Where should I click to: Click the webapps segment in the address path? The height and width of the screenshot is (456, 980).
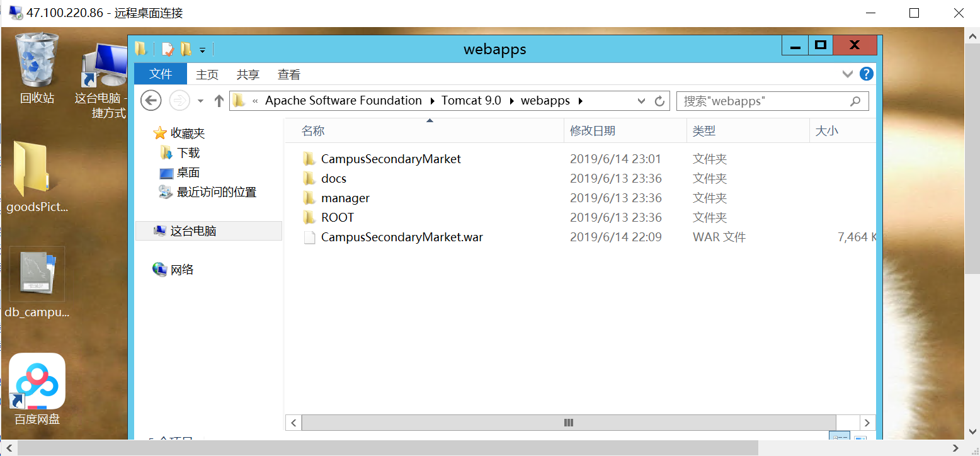pos(545,101)
